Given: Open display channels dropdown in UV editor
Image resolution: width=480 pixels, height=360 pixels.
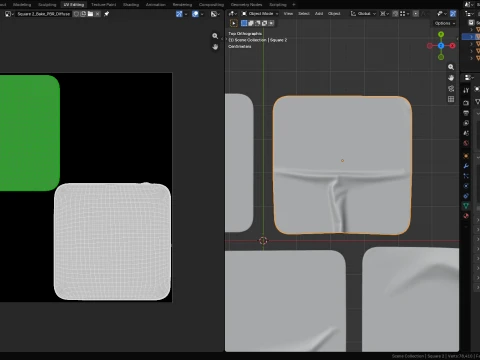Looking at the screenshot, I should click(215, 14).
